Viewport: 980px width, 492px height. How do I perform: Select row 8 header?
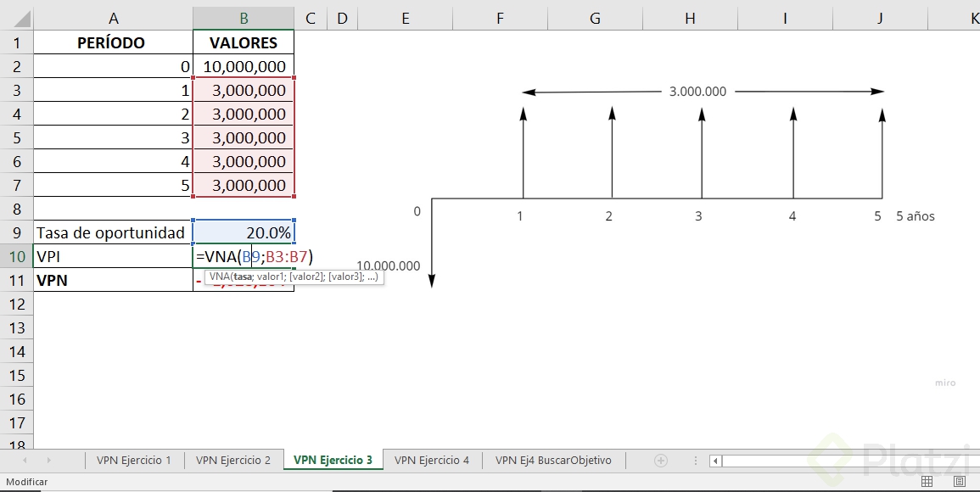pyautogui.click(x=17, y=209)
